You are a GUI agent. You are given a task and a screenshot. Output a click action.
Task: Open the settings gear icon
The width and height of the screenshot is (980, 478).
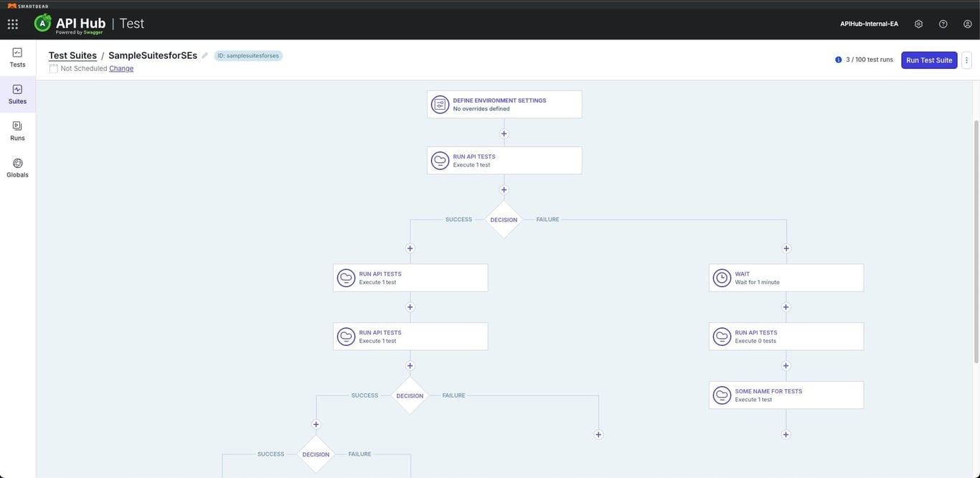coord(918,24)
